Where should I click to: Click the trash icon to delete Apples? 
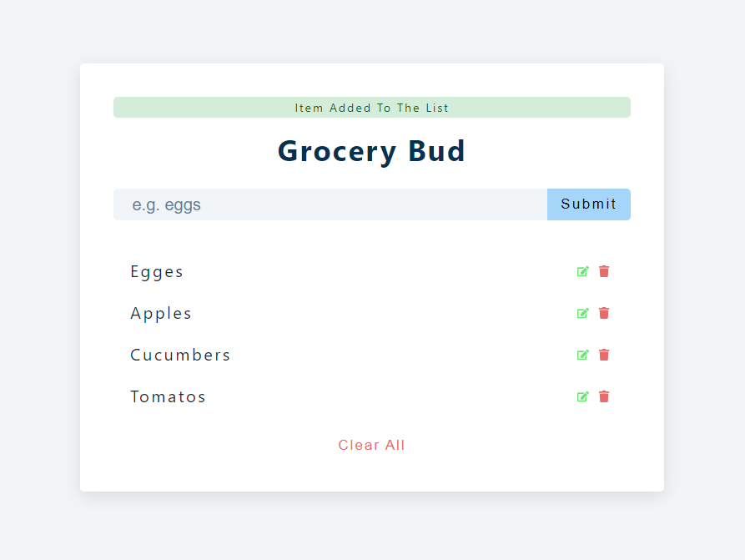[x=604, y=313]
